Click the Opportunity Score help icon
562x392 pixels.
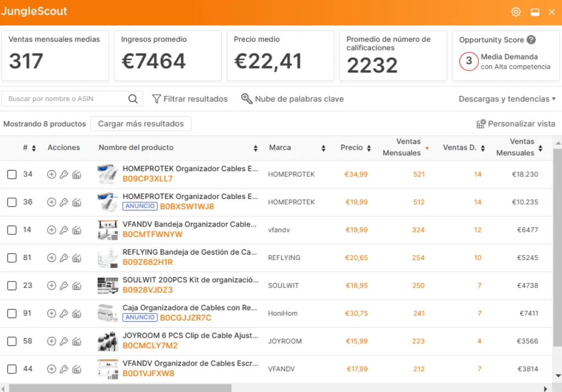pos(531,40)
